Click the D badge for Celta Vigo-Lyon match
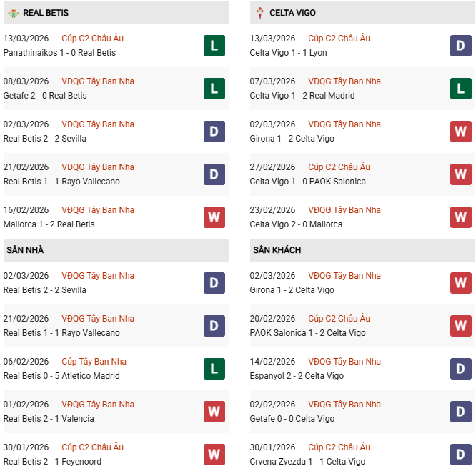The image size is (476, 471). [461, 46]
